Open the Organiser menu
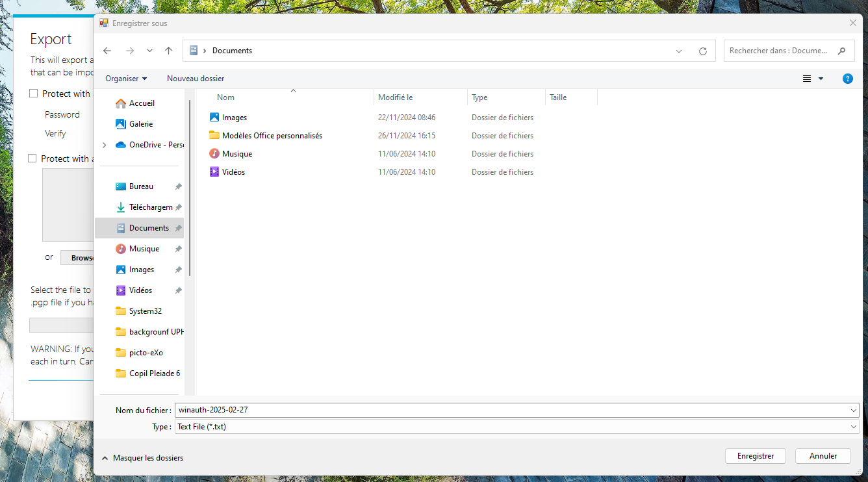Image resolution: width=868 pixels, height=482 pixels. click(126, 79)
